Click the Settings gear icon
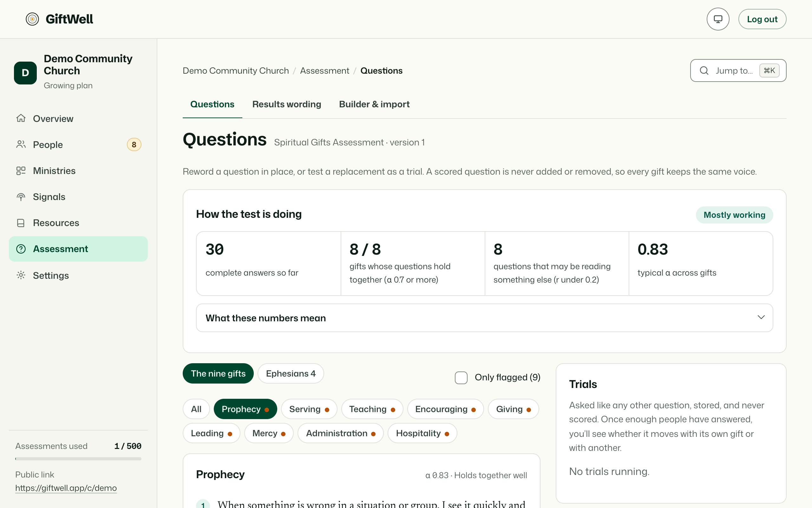 (21, 276)
